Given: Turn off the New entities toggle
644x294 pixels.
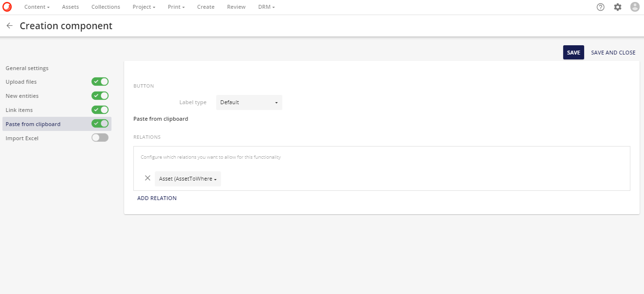Looking at the screenshot, I should pyautogui.click(x=100, y=95).
